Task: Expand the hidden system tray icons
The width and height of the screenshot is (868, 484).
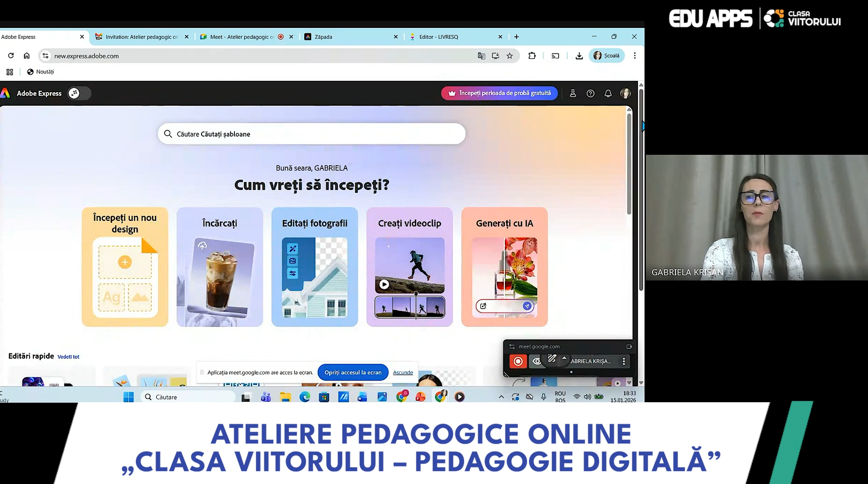Action: click(x=501, y=397)
